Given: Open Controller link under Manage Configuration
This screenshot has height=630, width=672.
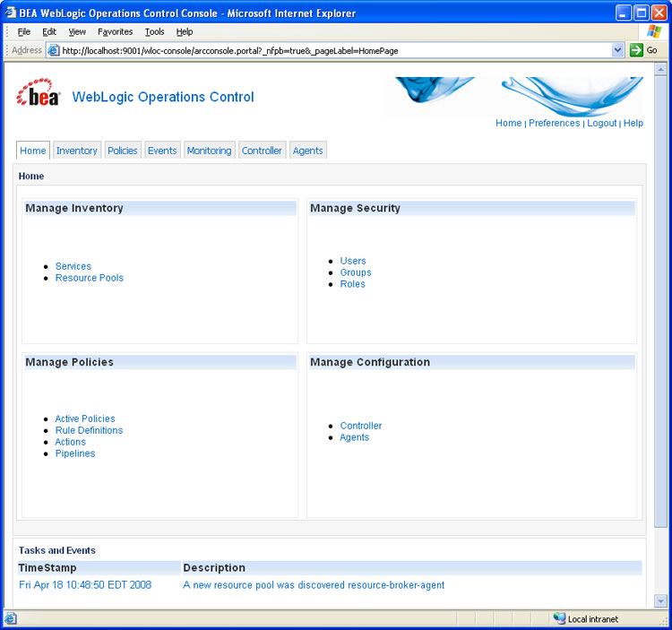Looking at the screenshot, I should point(361,426).
